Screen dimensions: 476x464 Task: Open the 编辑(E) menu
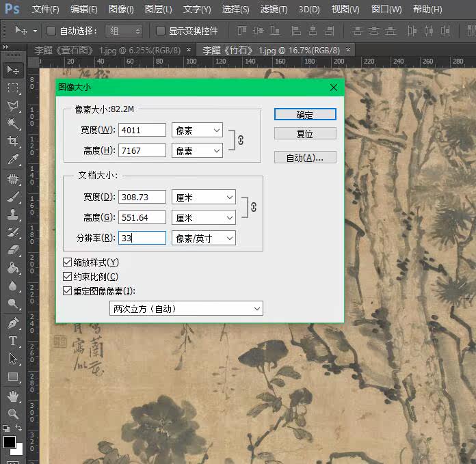[x=84, y=10]
